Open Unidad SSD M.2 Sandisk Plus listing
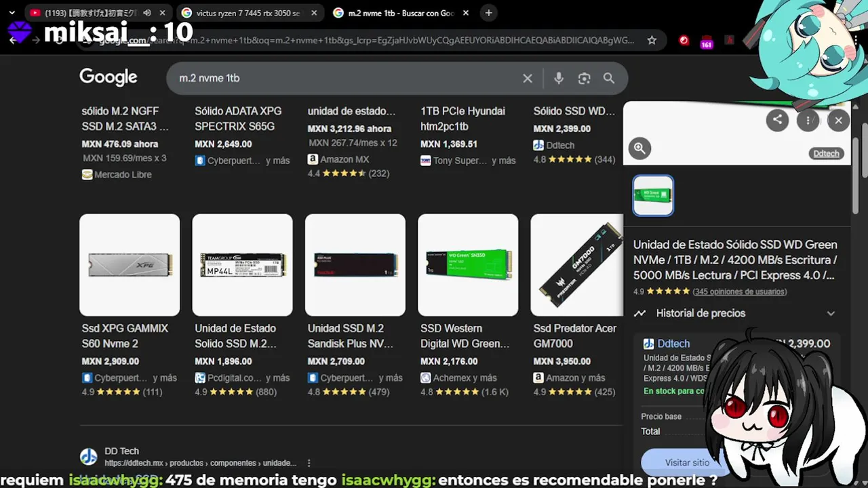Image resolution: width=868 pixels, height=488 pixels. coord(351,335)
